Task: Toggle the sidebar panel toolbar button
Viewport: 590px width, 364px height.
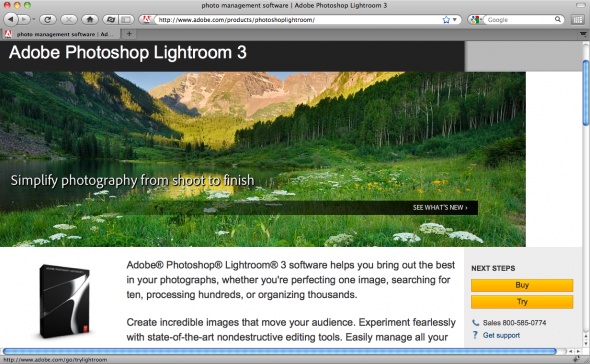Action: 127,19
